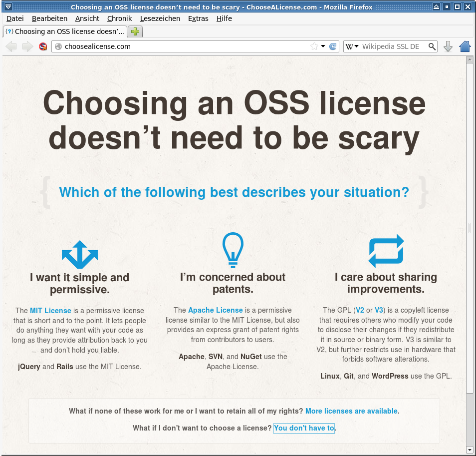Open the Datei menu
Image resolution: width=476 pixels, height=456 pixels.
(x=15, y=18)
